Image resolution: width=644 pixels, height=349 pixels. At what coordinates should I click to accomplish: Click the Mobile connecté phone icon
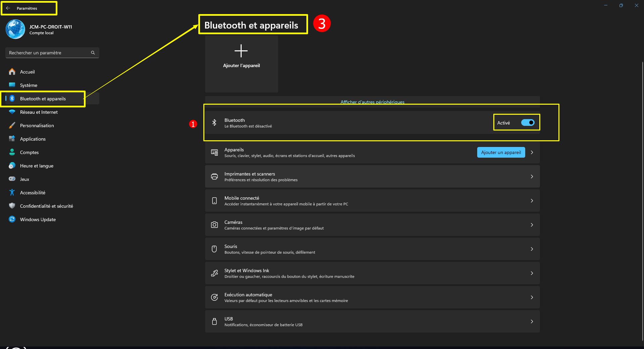pyautogui.click(x=214, y=201)
